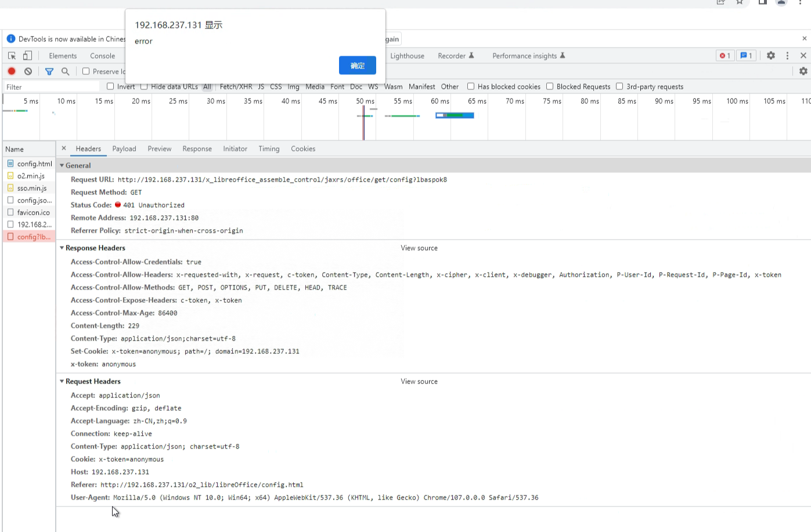
Task: Click the favicon.ico file icon
Action: point(10,212)
